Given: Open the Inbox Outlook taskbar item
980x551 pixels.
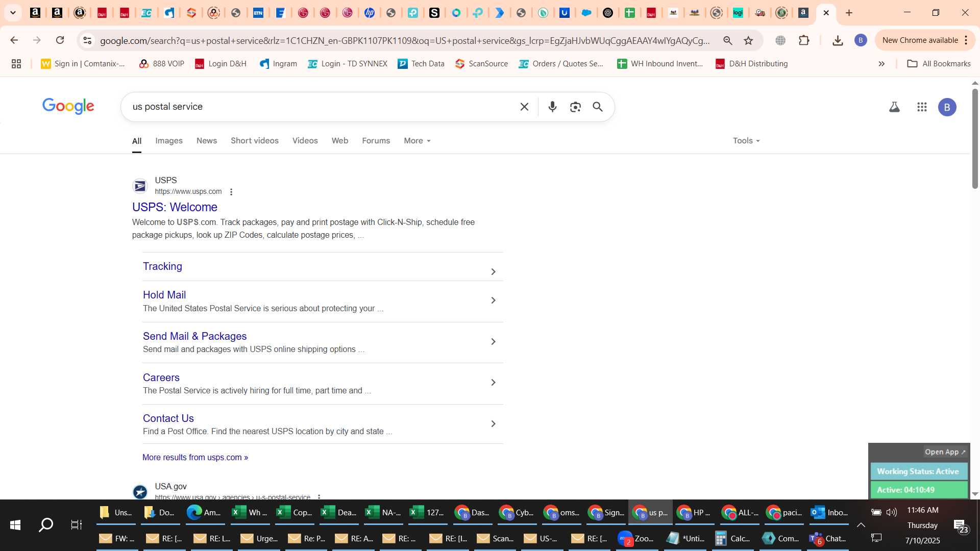Looking at the screenshot, I should (829, 513).
